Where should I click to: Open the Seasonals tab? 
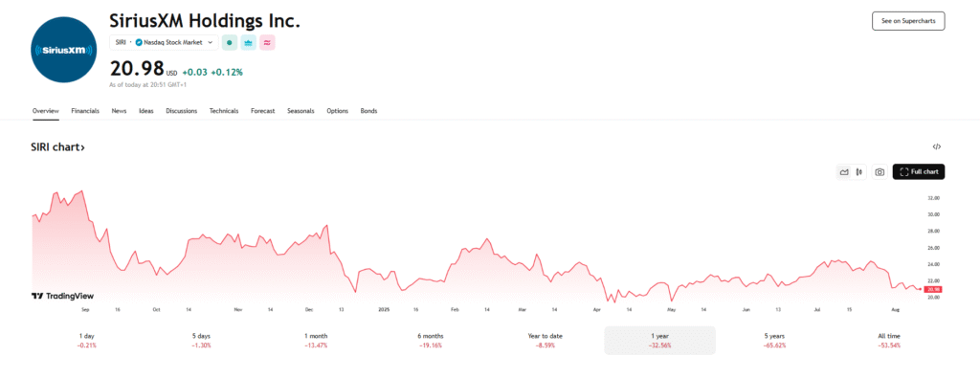click(301, 111)
